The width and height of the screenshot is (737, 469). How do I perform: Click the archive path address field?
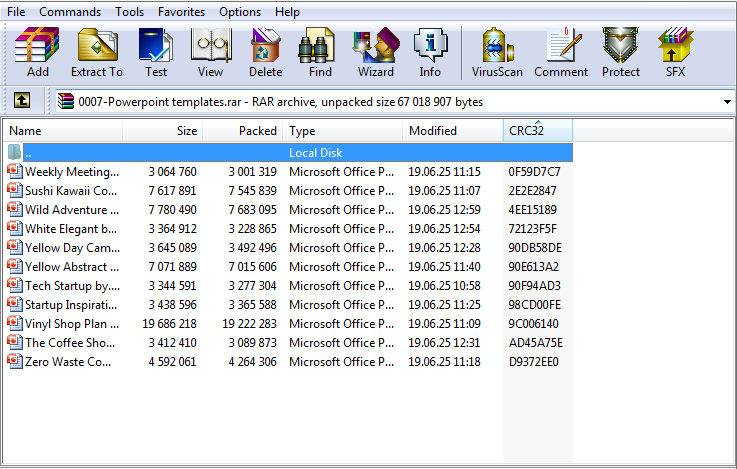coord(395,102)
